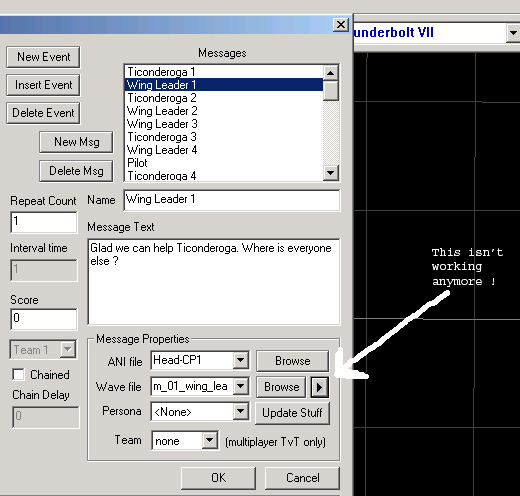Open the Persona dropdown
Screen dimensions: 520x496
click(240, 412)
